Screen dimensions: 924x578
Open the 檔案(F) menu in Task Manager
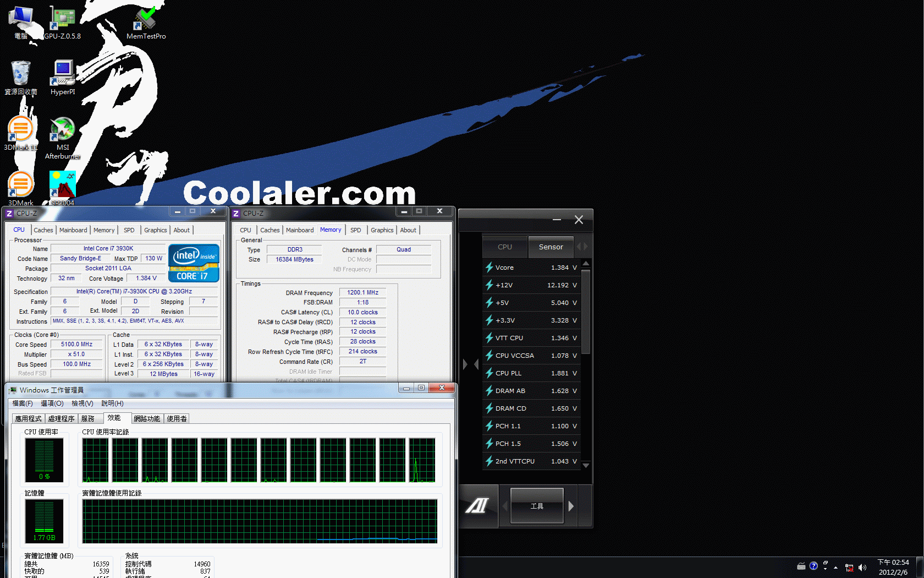tap(23, 403)
